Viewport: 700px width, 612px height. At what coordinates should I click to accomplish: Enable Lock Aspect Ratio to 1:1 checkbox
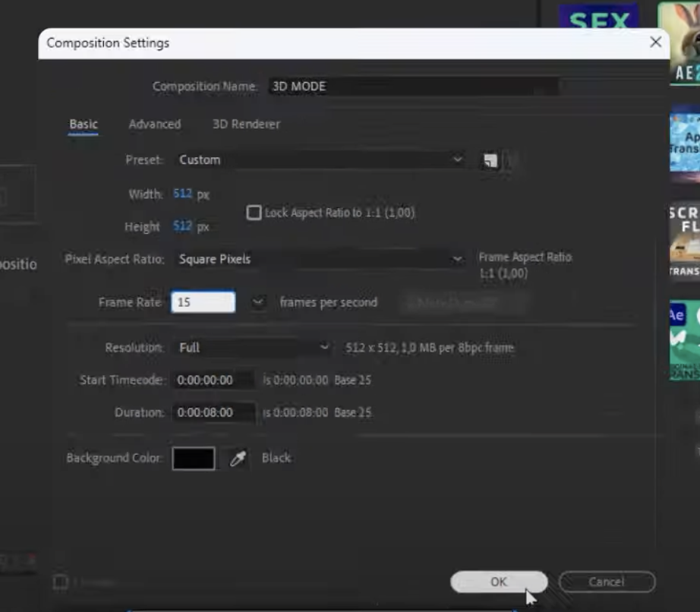[254, 213]
